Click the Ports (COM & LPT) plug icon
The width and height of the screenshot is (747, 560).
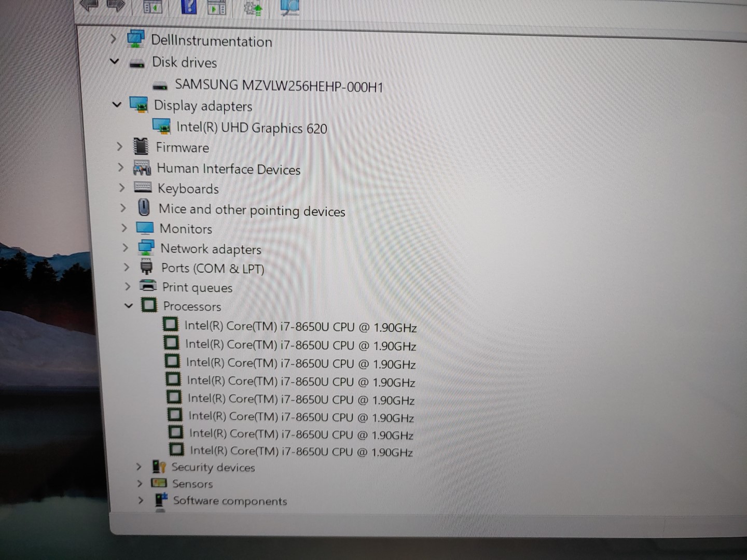[146, 267]
